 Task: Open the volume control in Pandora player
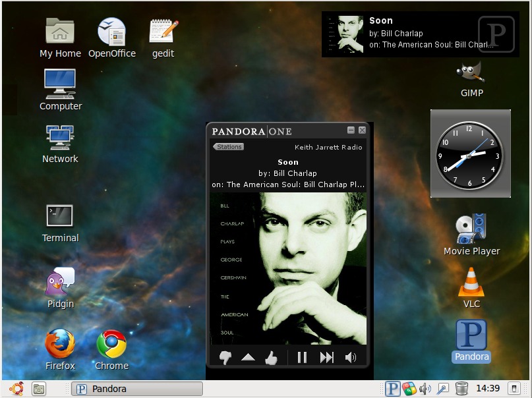351,357
